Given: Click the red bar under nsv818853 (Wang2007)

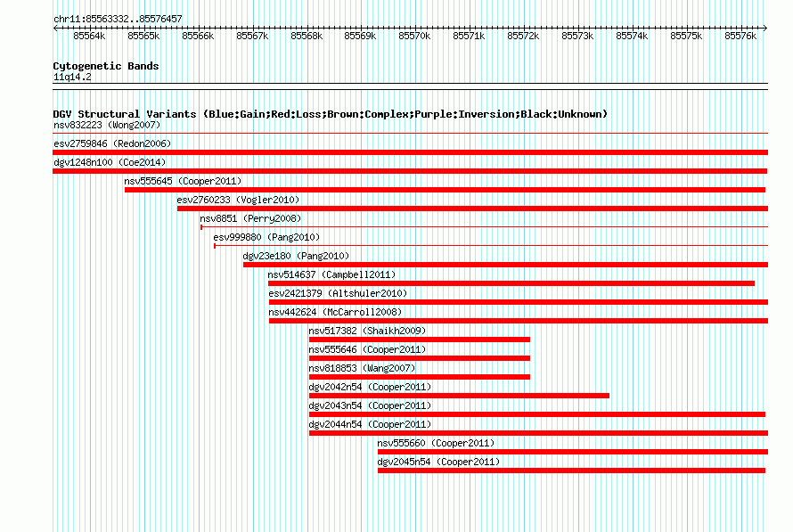Looking at the screenshot, I should click(420, 377).
